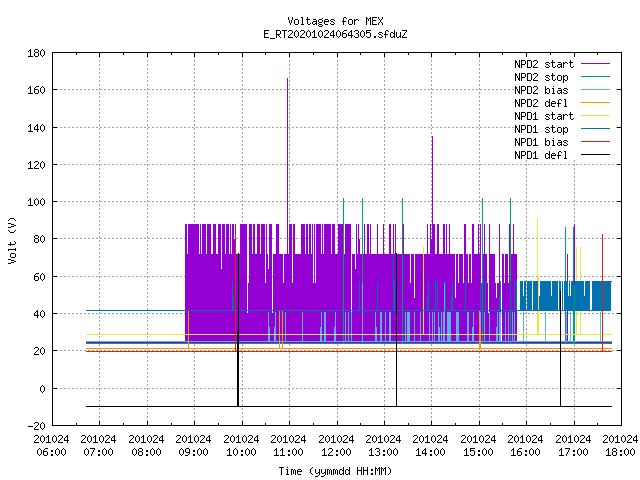Click the 06:00 time axis label
The width and height of the screenshot is (640, 480).
click(51, 453)
